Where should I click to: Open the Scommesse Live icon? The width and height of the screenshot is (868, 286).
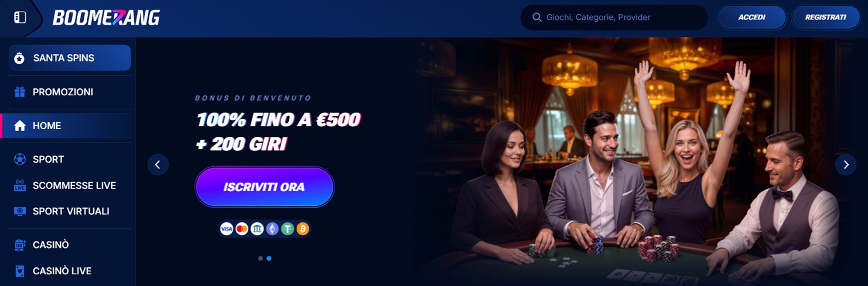pyautogui.click(x=20, y=185)
